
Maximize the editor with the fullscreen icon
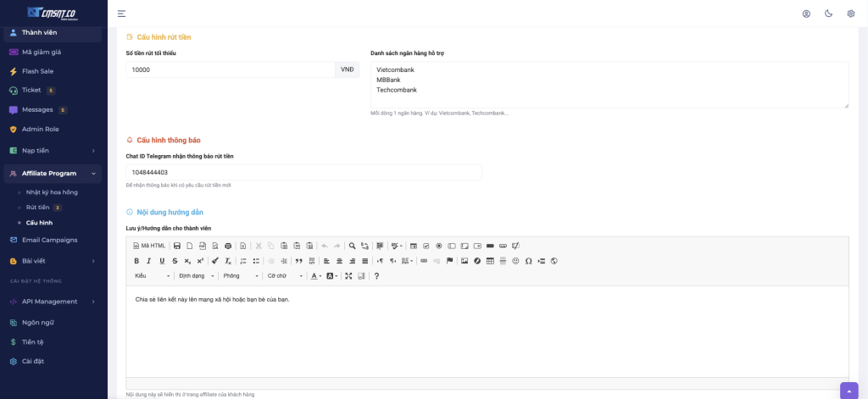[x=348, y=276]
